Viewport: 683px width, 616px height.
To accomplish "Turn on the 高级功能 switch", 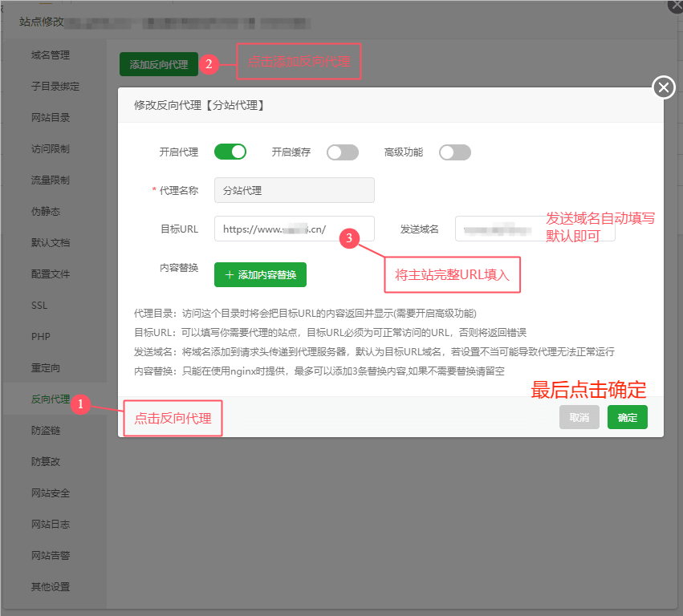I will (454, 152).
